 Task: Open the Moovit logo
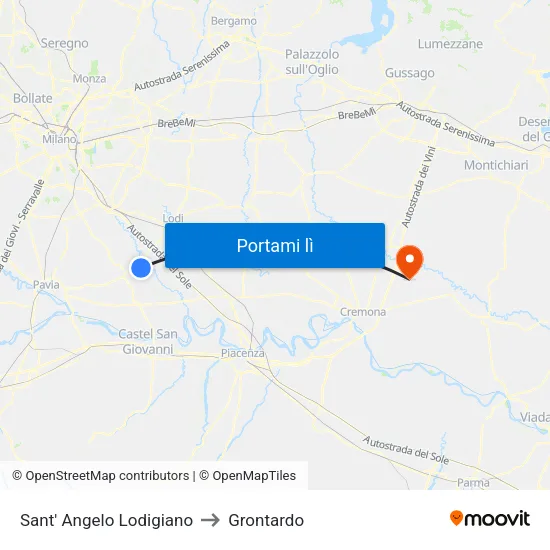[490, 519]
